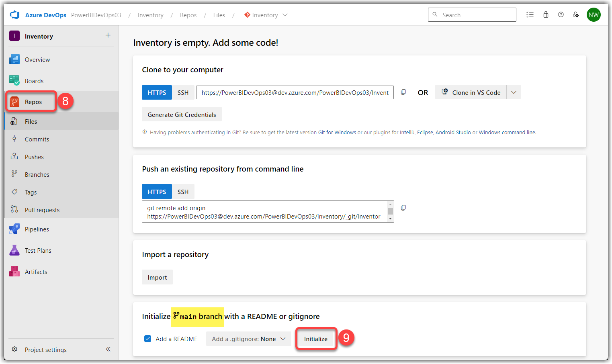Screen dimensions: 612x364
Task: Open Commits in the sidebar
Action: (x=62, y=139)
